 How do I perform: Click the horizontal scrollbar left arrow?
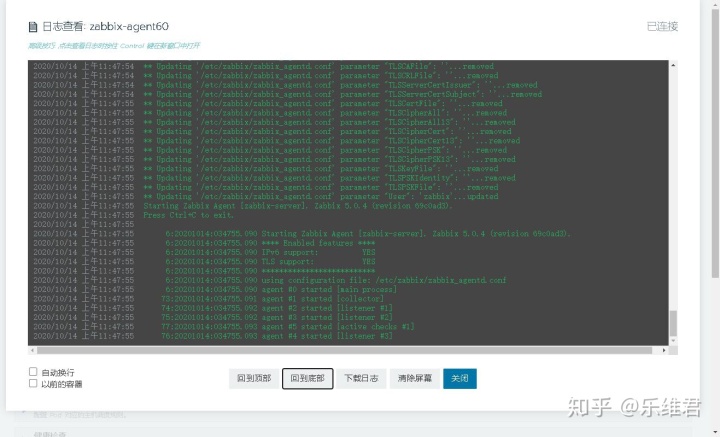coord(32,350)
